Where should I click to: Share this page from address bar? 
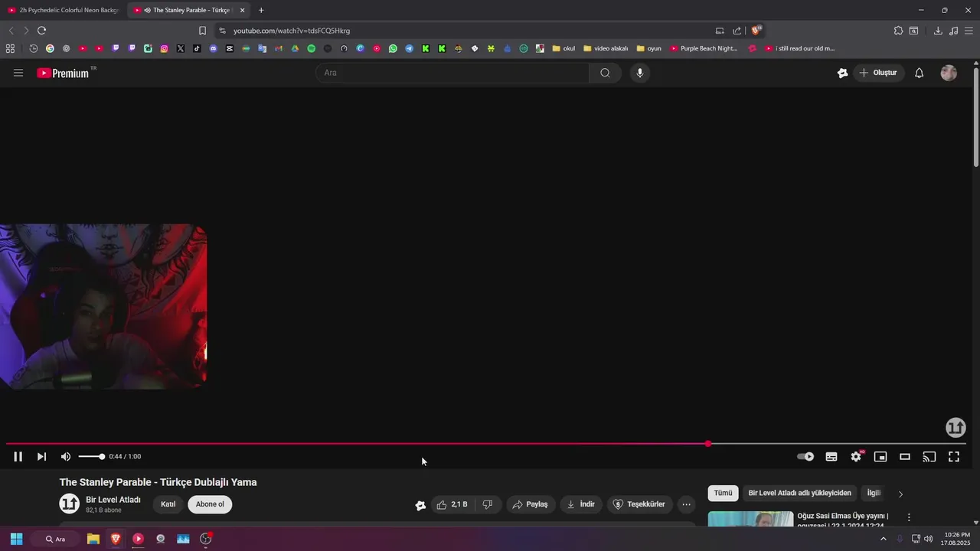pos(737,31)
